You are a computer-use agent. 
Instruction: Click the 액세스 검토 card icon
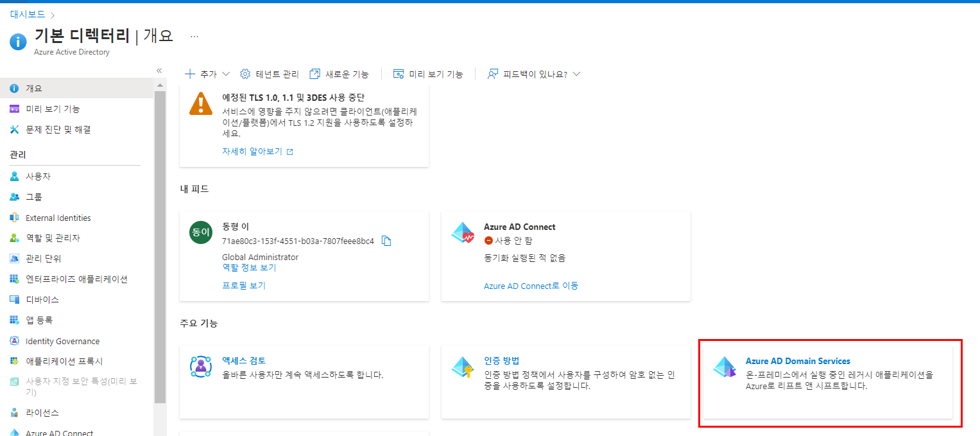[201, 367]
